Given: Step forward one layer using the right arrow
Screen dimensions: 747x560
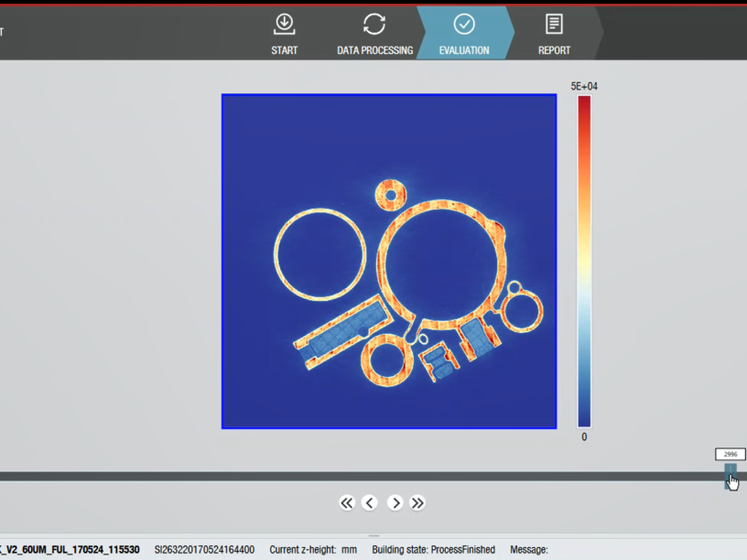Looking at the screenshot, I should coord(395,502).
